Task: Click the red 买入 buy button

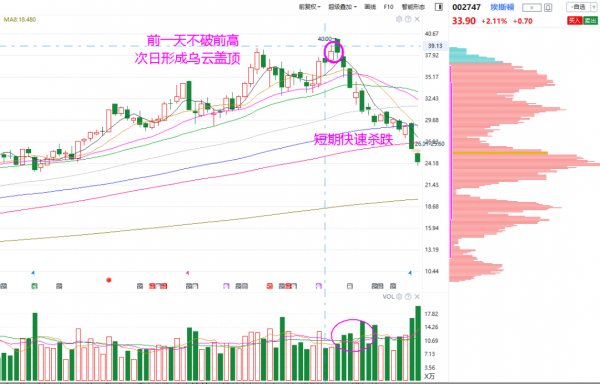Action: (x=574, y=21)
